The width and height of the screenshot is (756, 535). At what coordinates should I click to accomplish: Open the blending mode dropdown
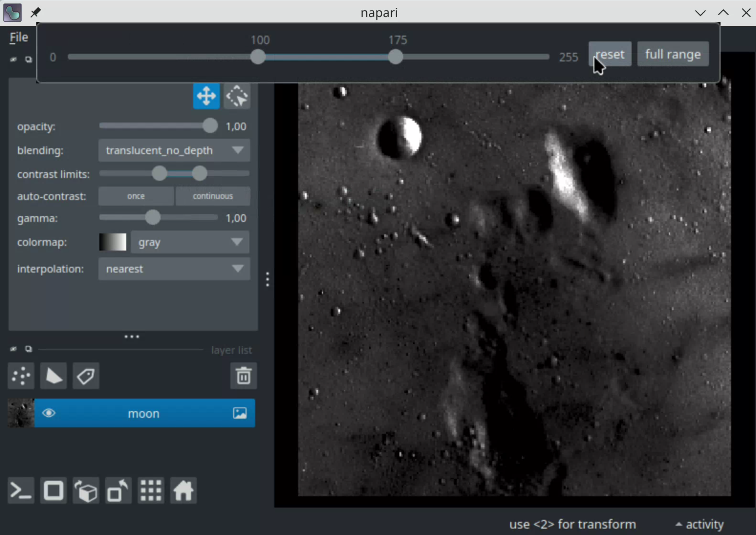pyautogui.click(x=174, y=150)
